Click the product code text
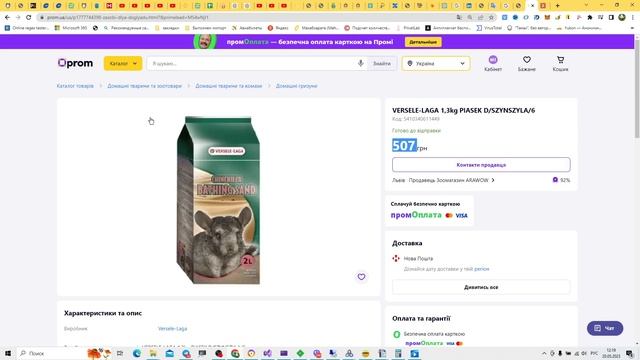 point(416,119)
